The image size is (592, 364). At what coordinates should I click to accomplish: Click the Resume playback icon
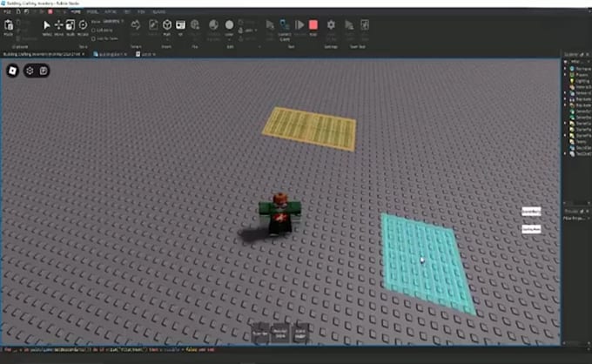[299, 25]
